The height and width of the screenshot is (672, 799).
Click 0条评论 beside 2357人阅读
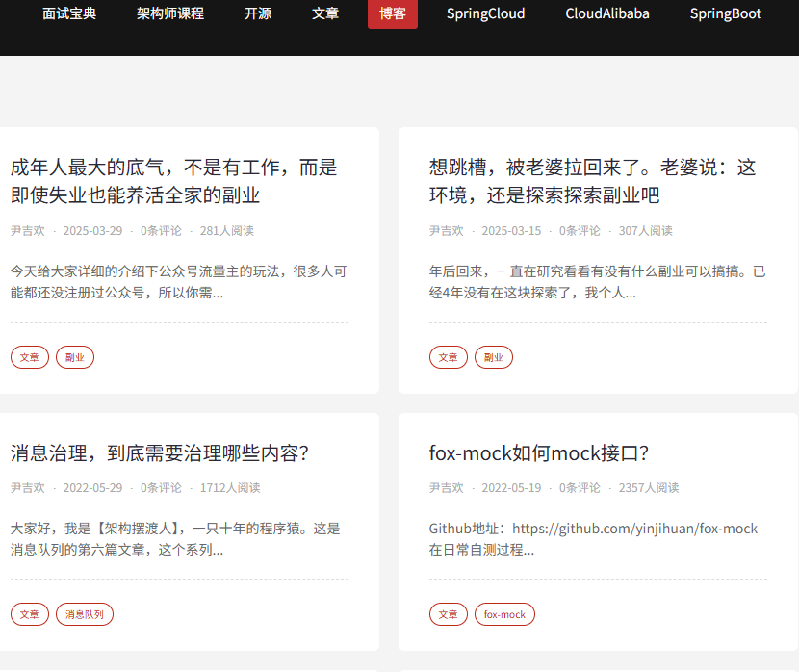580,487
